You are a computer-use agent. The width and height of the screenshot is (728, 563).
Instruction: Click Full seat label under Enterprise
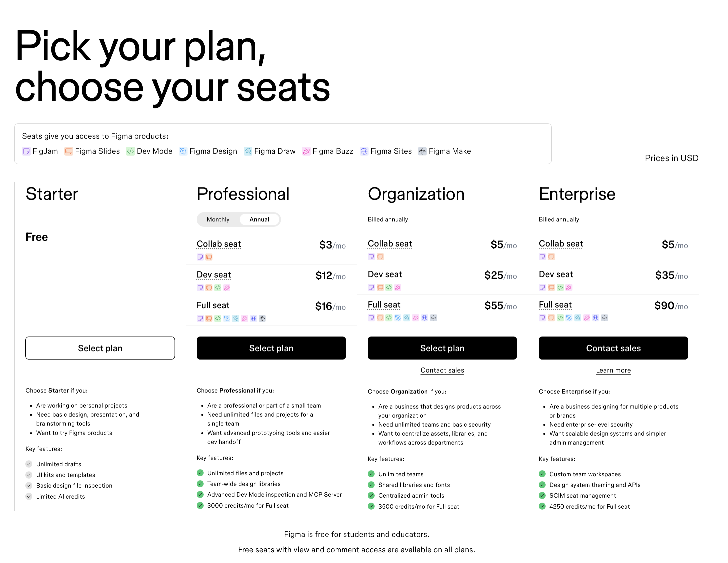click(555, 305)
